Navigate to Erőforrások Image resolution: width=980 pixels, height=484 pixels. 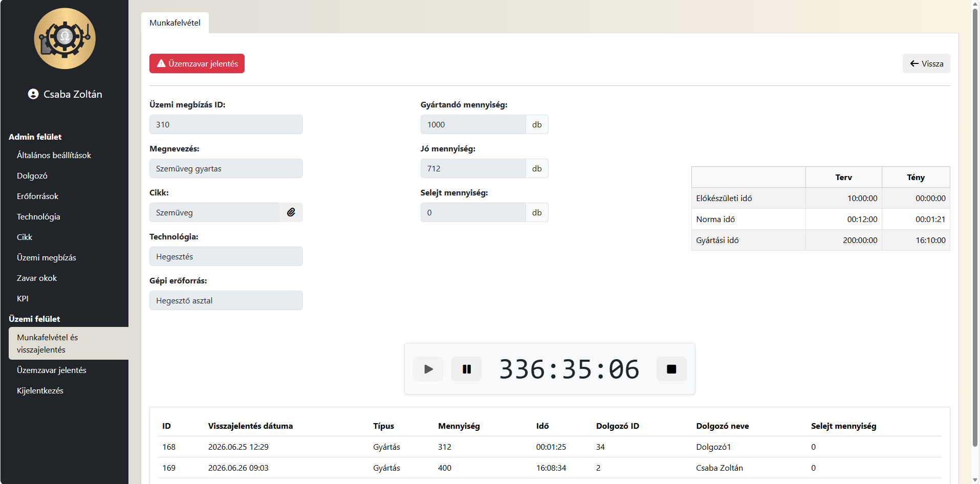[x=37, y=196]
